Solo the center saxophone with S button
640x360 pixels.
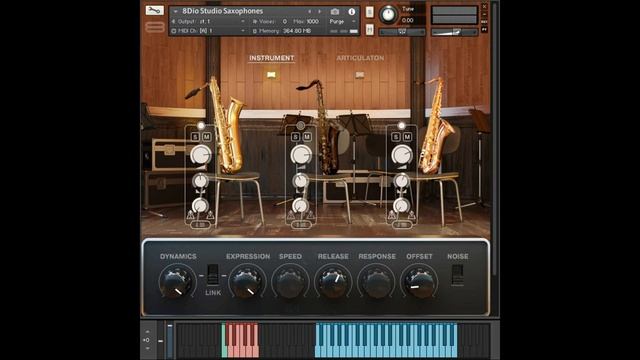pos(296,137)
